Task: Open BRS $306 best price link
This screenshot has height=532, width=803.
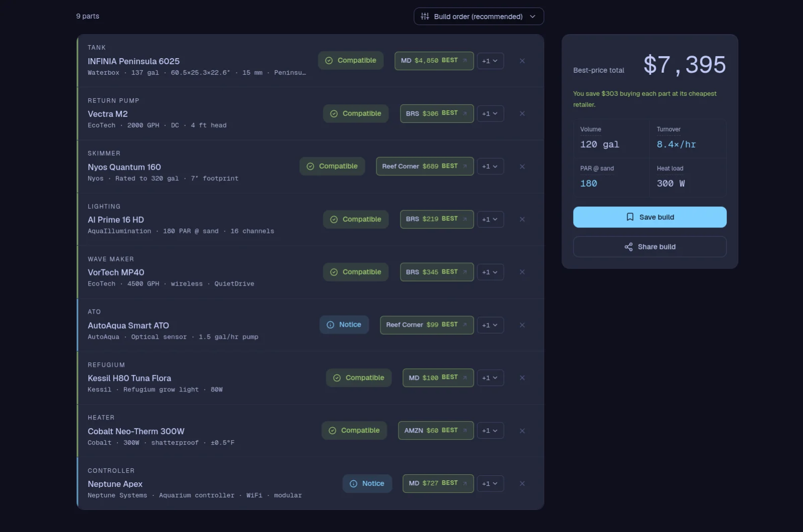Action: click(x=437, y=113)
